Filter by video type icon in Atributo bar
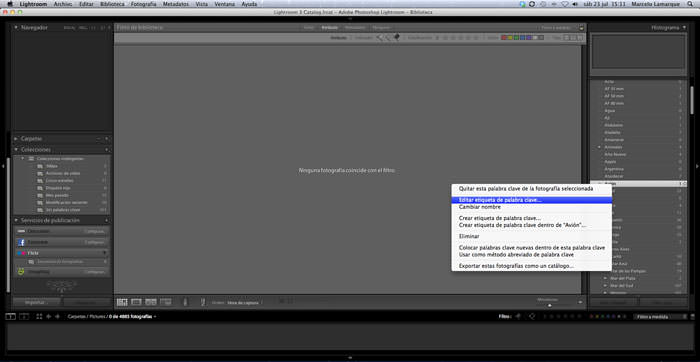Screen dimensions: 700x362 click(x=581, y=38)
